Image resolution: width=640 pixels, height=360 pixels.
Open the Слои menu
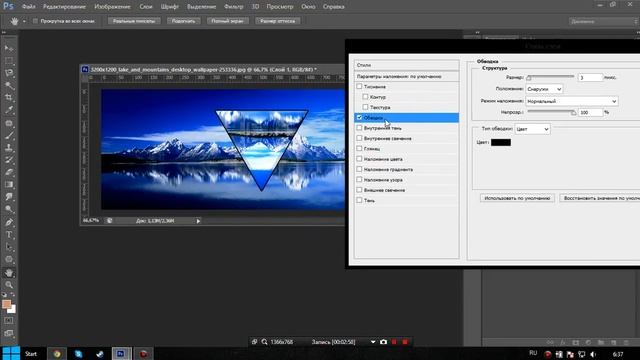pyautogui.click(x=146, y=7)
